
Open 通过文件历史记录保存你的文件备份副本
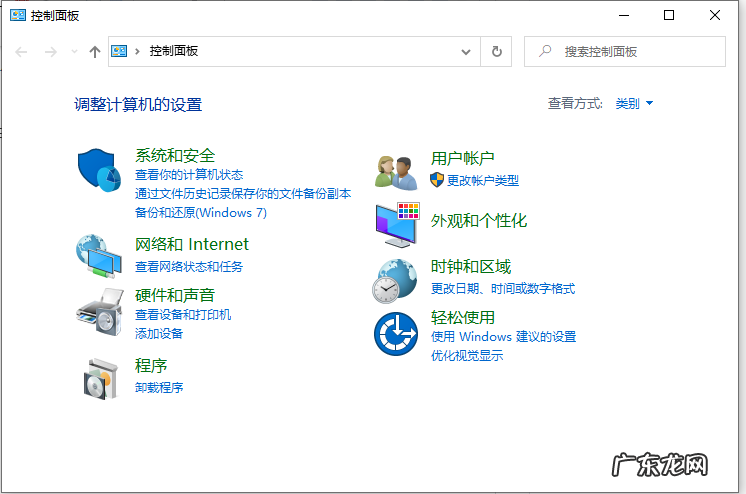point(243,194)
